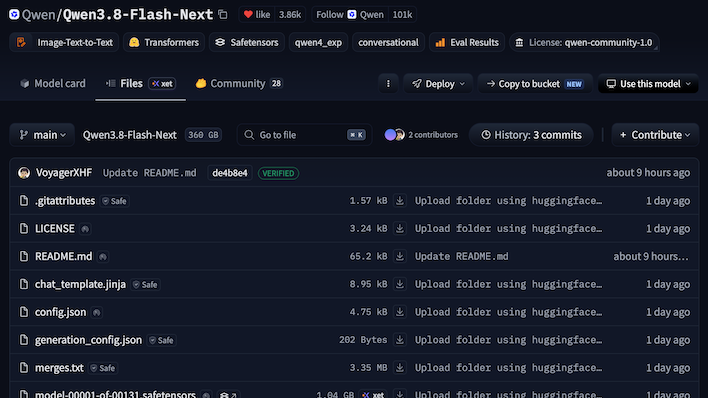Viewport: 708px width, 398px height.
Task: Click the scan badge next to config.json
Action: point(96,313)
